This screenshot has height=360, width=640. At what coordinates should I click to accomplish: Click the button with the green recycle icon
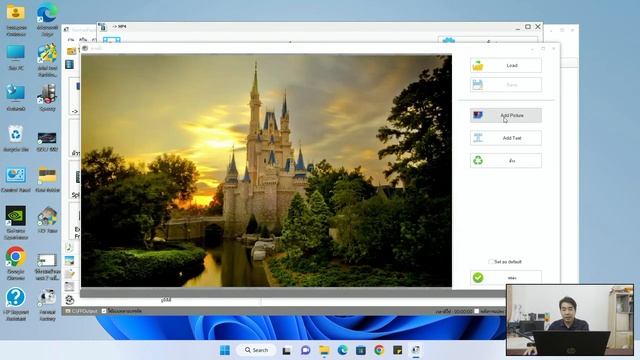(x=506, y=160)
